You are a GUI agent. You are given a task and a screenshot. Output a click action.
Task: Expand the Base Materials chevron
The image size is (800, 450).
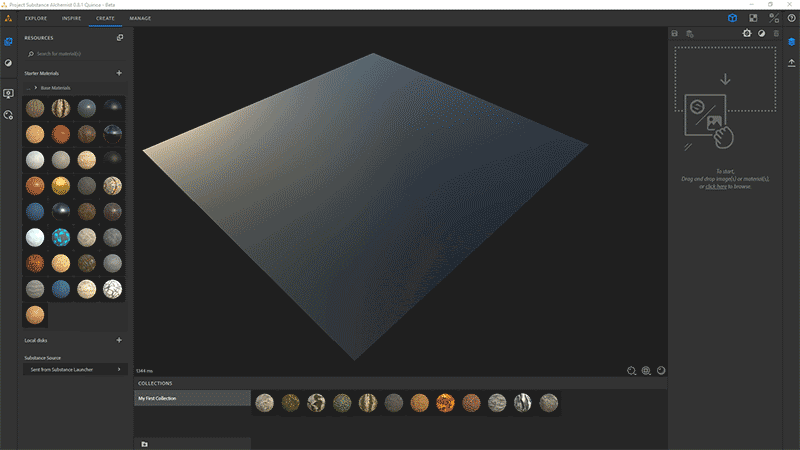pyautogui.click(x=36, y=88)
